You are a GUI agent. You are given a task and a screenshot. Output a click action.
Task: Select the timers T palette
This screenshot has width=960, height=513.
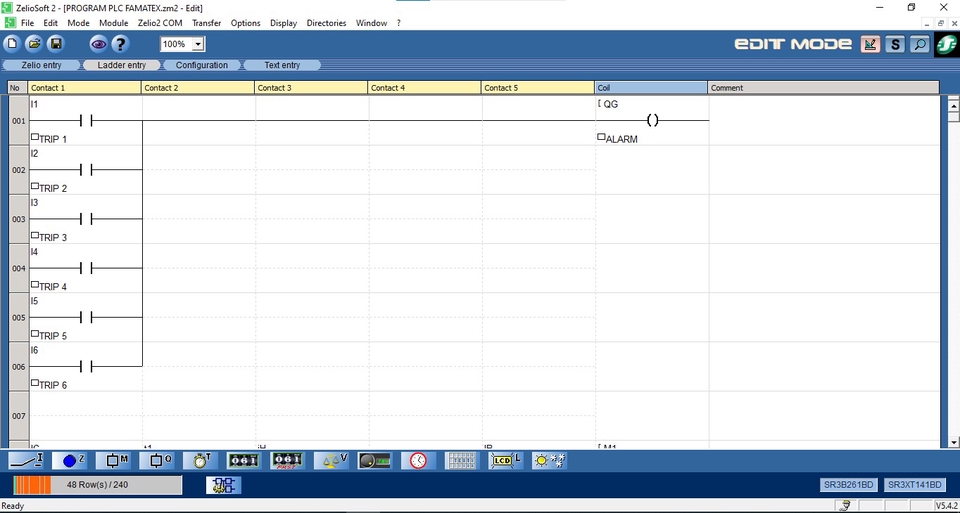coord(201,460)
